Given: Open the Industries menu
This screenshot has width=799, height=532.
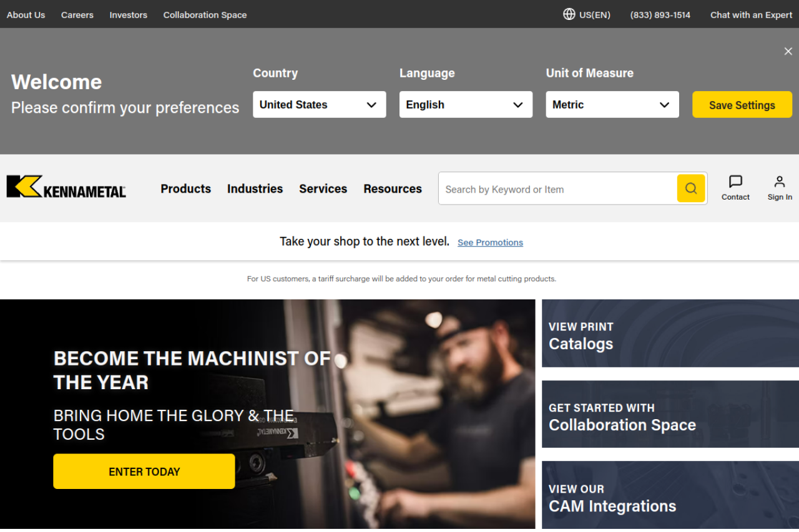Looking at the screenshot, I should [x=255, y=188].
